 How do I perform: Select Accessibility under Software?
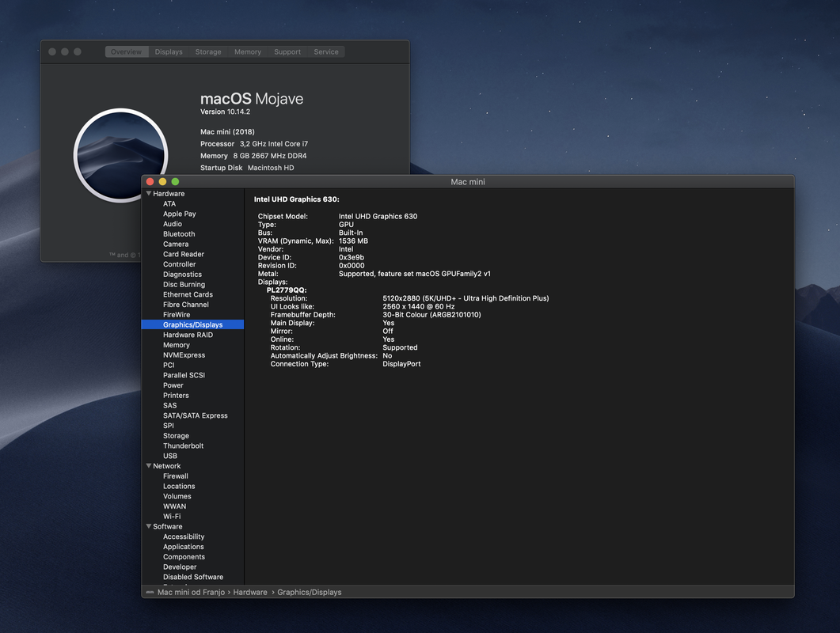pyautogui.click(x=184, y=536)
